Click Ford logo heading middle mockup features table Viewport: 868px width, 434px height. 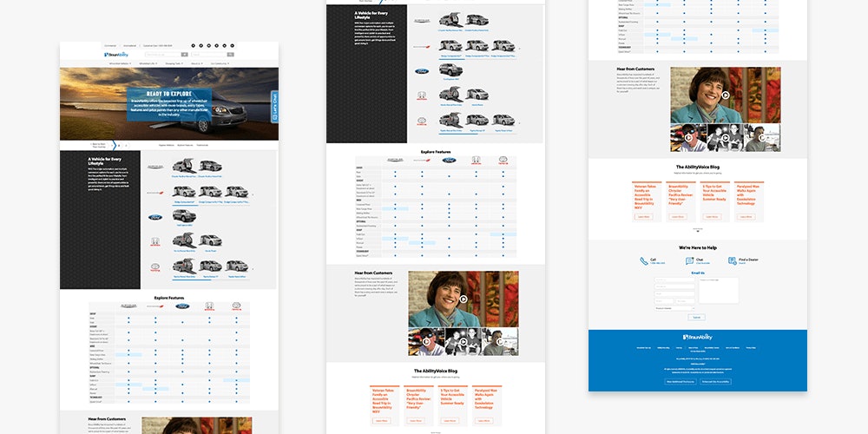point(449,160)
